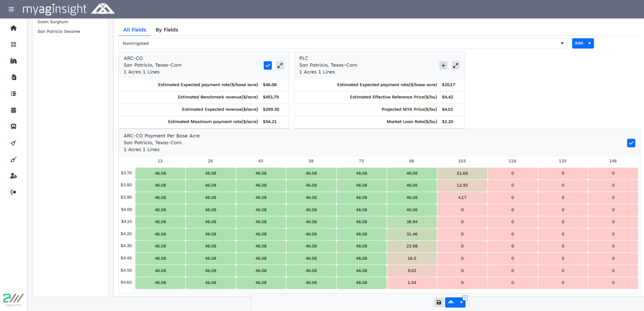This screenshot has width=644, height=311.
Task: Go to Home in sidebar
Action: pos(13,28)
